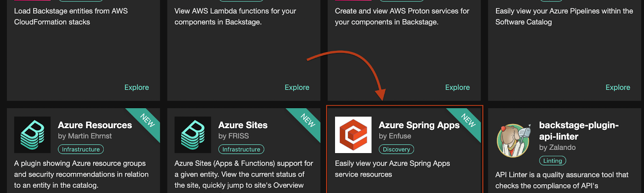644x193 pixels.
Task: Click 'Easily view your Azure Pipelines' description
Action: coord(564,16)
